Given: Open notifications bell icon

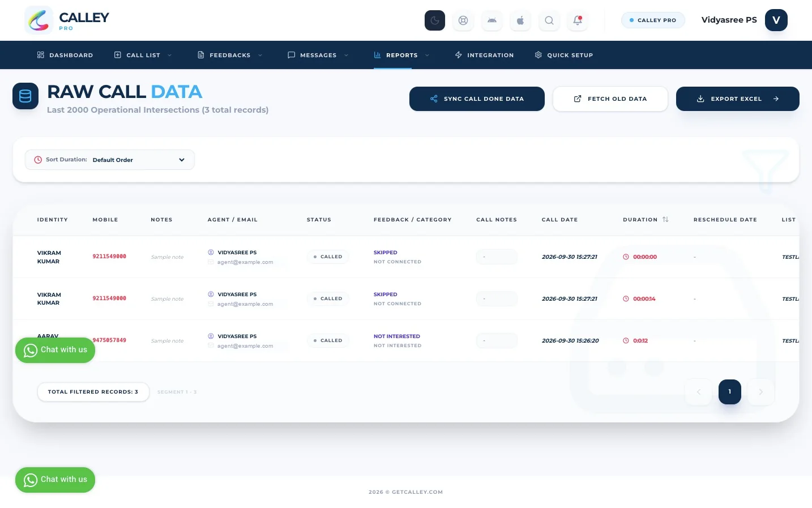Looking at the screenshot, I should pos(578,20).
